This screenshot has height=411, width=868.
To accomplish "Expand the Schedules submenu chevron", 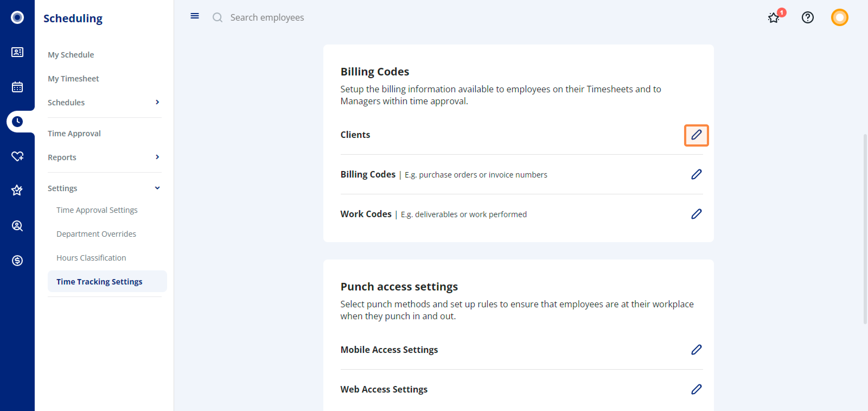I will click(x=157, y=102).
